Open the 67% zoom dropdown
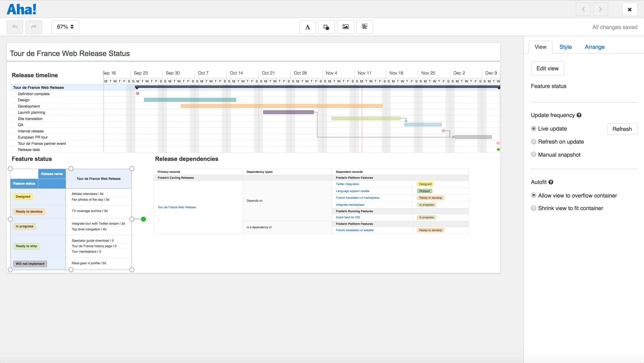 [x=65, y=27]
